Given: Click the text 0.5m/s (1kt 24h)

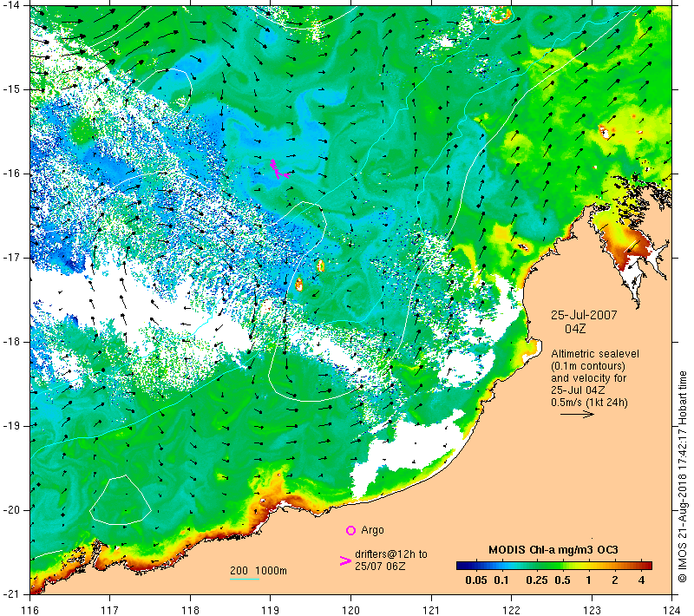Looking at the screenshot, I should (x=589, y=403).
